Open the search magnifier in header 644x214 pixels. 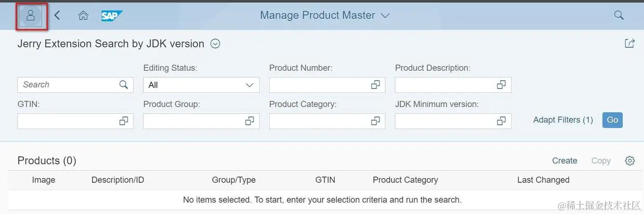[x=619, y=15]
